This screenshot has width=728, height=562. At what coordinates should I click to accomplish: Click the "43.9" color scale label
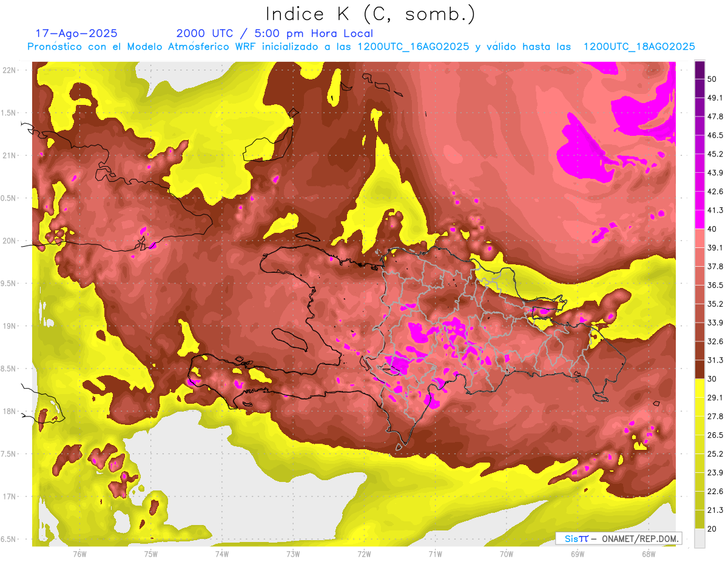pyautogui.click(x=715, y=173)
